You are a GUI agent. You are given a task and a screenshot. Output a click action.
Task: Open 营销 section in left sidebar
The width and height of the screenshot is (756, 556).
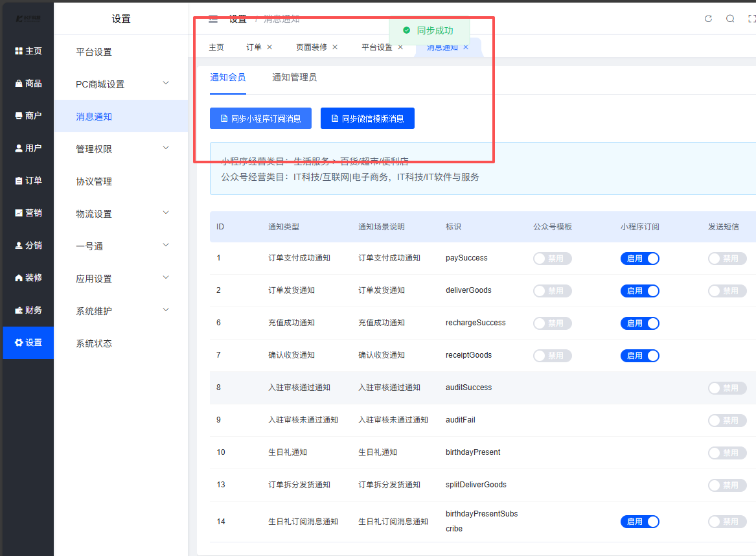point(28,213)
